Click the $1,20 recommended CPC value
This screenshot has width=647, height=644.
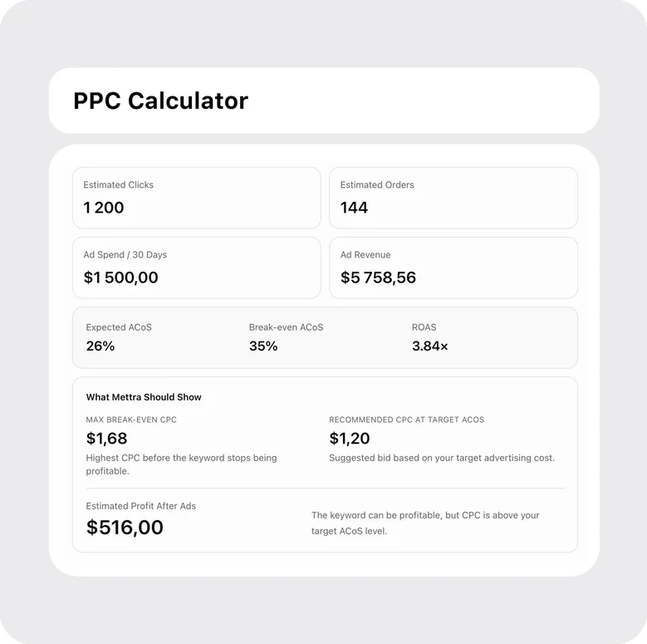pos(349,439)
